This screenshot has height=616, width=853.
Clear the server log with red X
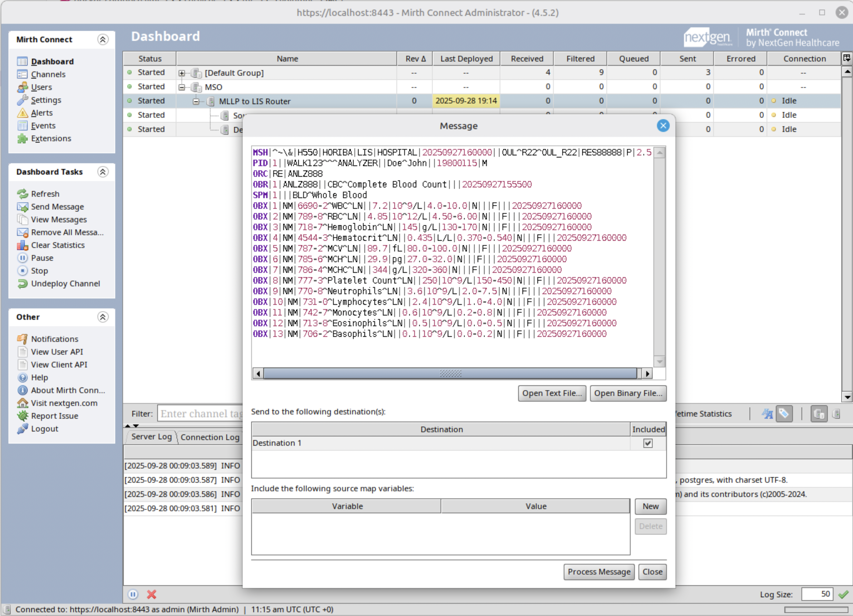152,594
